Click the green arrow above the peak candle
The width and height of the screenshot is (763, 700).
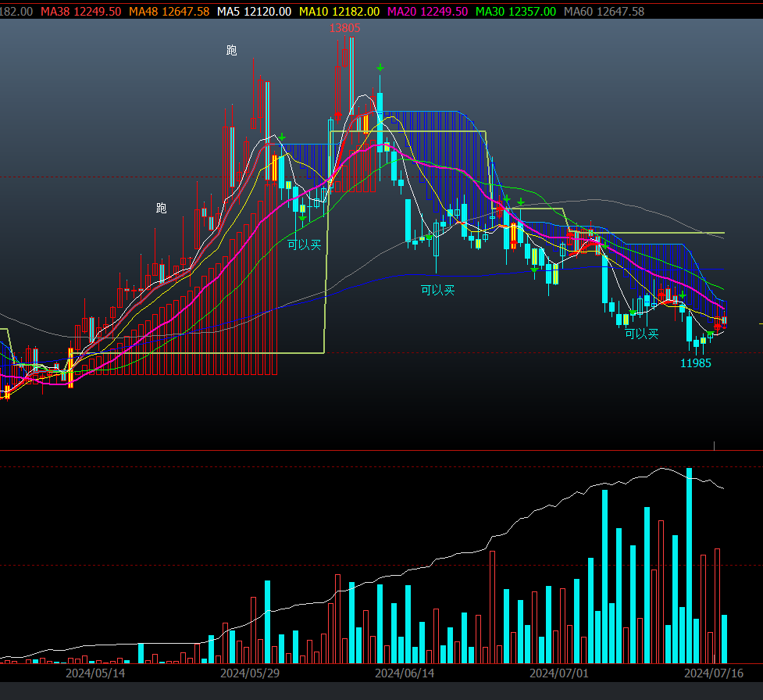(380, 68)
